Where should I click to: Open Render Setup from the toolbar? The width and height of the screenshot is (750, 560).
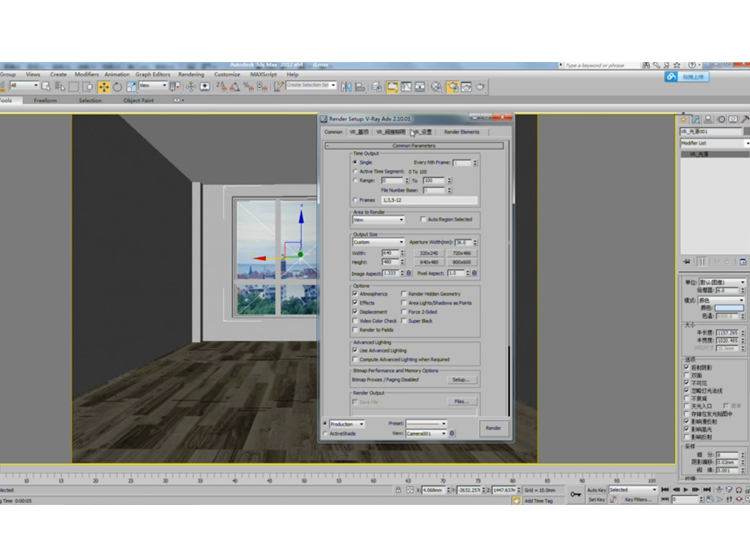452,87
